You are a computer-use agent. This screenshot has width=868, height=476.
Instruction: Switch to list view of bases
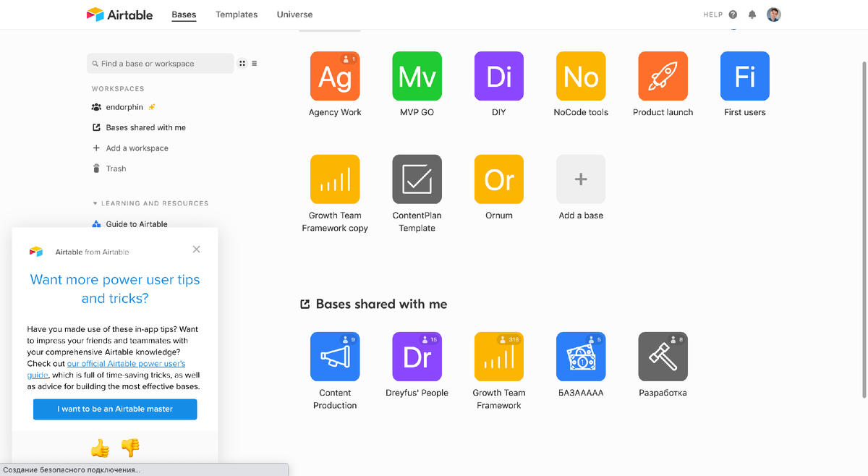[x=255, y=64]
